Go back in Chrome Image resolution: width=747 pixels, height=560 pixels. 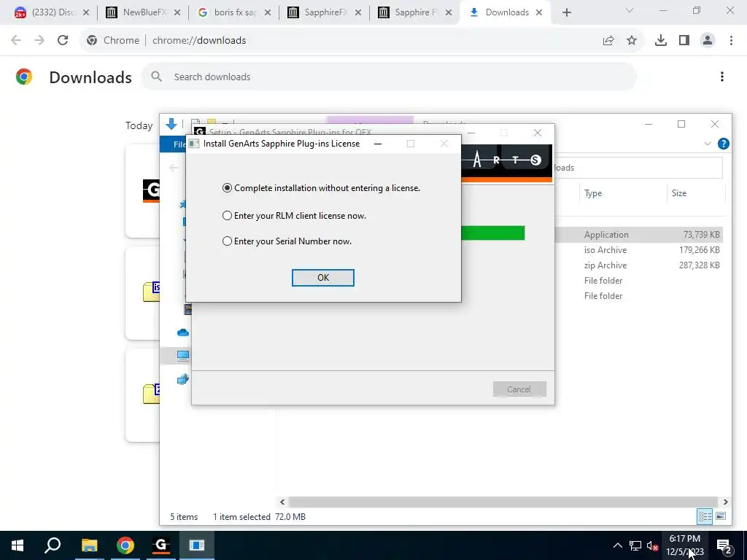16,41
